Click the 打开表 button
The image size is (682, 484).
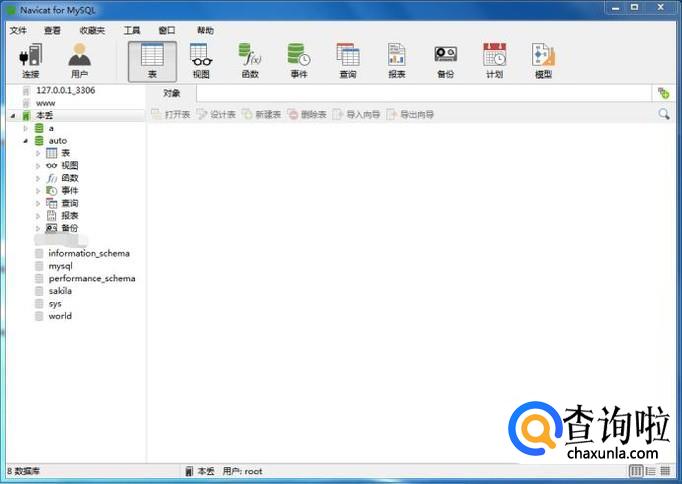(x=171, y=114)
